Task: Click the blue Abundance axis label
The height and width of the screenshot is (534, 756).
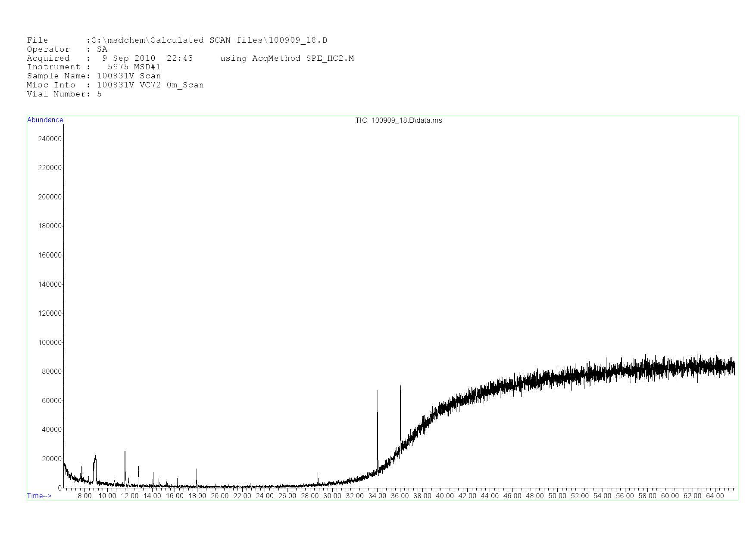Action: pyautogui.click(x=45, y=120)
